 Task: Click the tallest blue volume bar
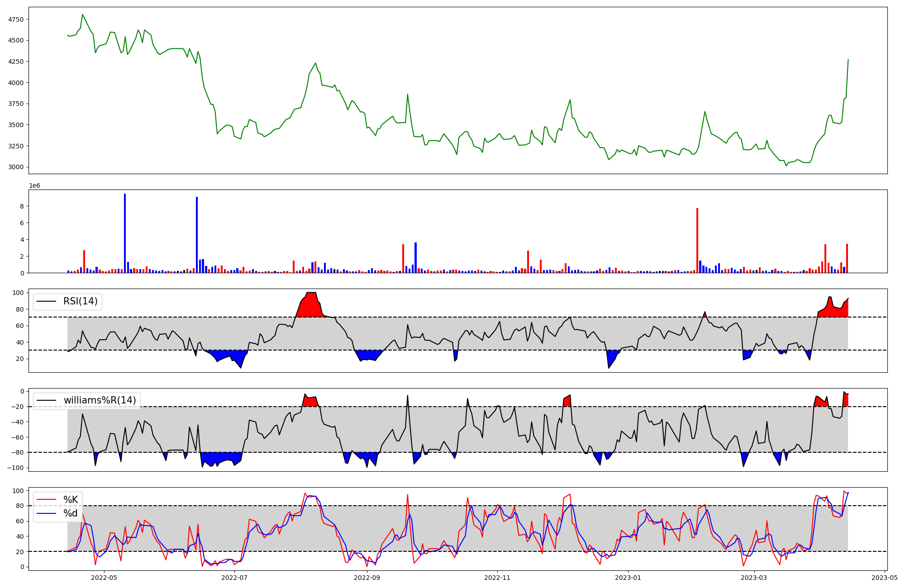tap(125, 233)
